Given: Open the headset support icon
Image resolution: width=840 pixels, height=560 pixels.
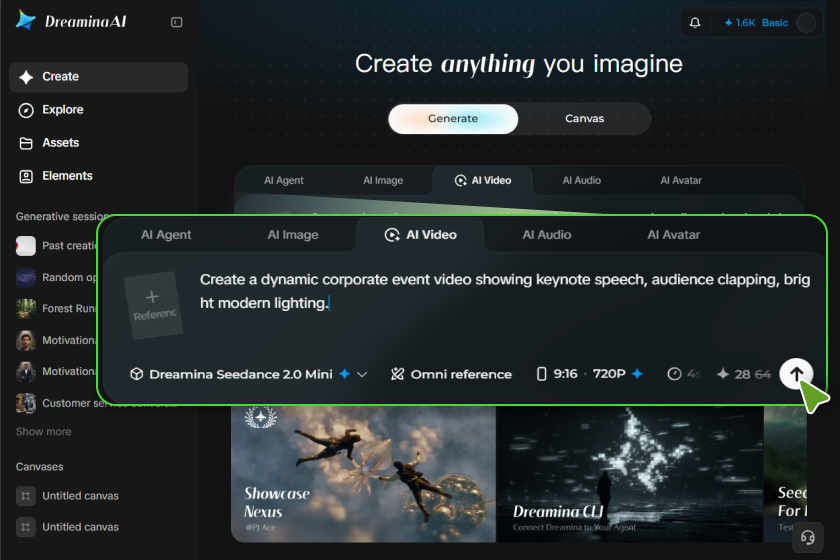Looking at the screenshot, I should (x=807, y=537).
